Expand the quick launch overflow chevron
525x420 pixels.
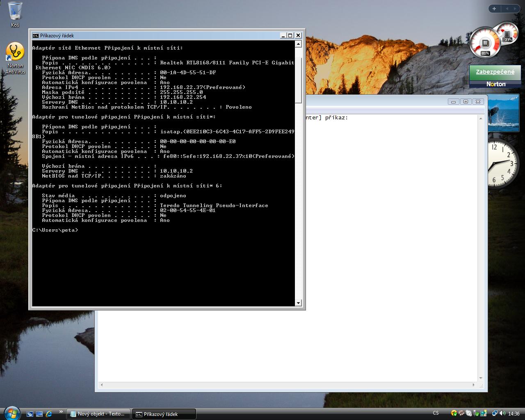61,412
